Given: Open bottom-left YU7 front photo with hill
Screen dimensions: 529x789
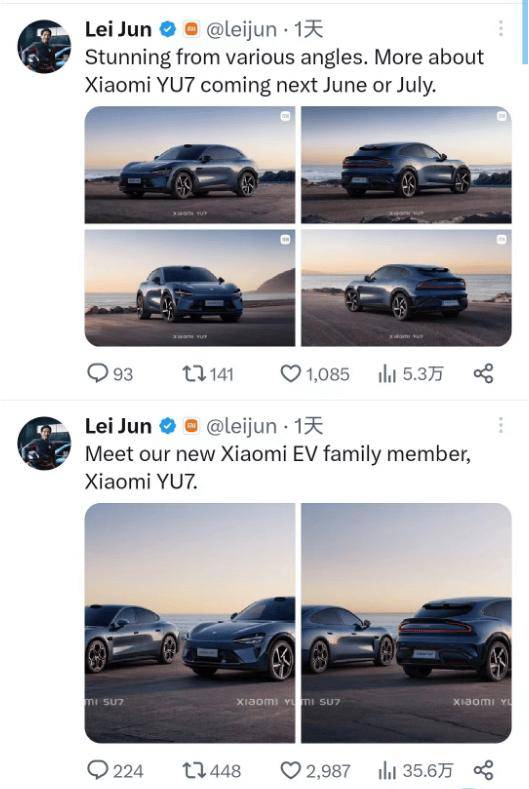Looking at the screenshot, I should tap(190, 288).
